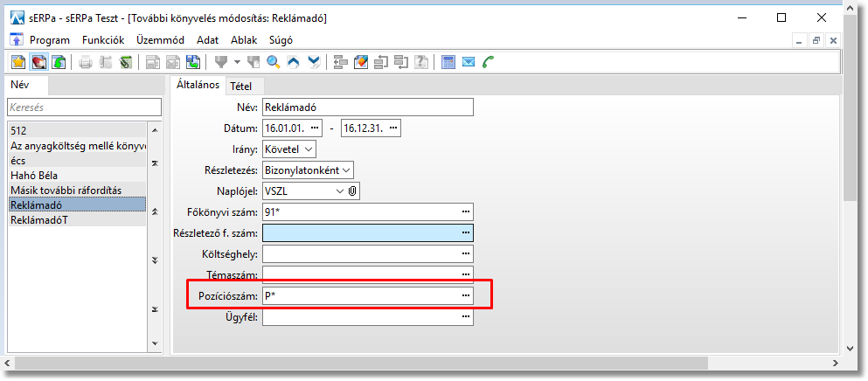Click the paperclip next to Naplójel field
868x381 pixels.
(x=352, y=191)
